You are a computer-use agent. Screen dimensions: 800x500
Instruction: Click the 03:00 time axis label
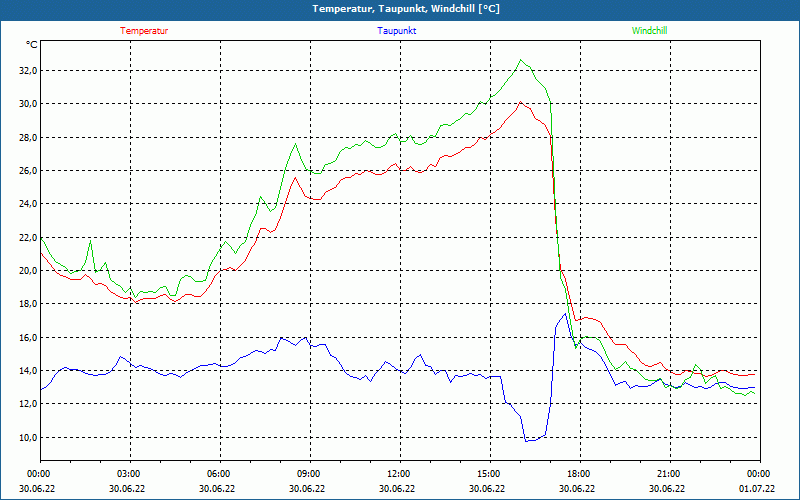click(128, 474)
